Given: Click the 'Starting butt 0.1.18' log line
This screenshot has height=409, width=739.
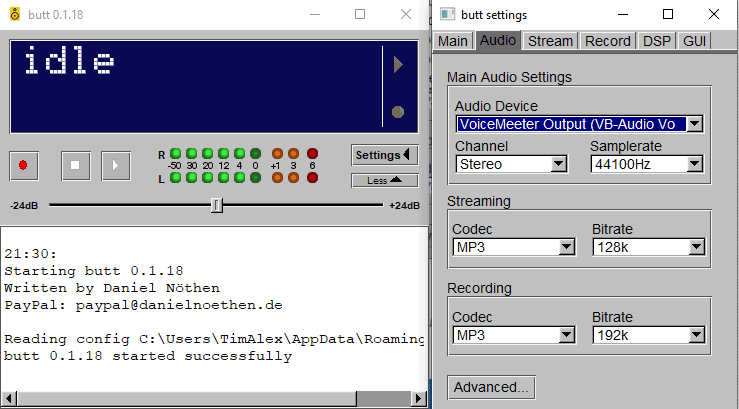Looking at the screenshot, I should tap(94, 271).
